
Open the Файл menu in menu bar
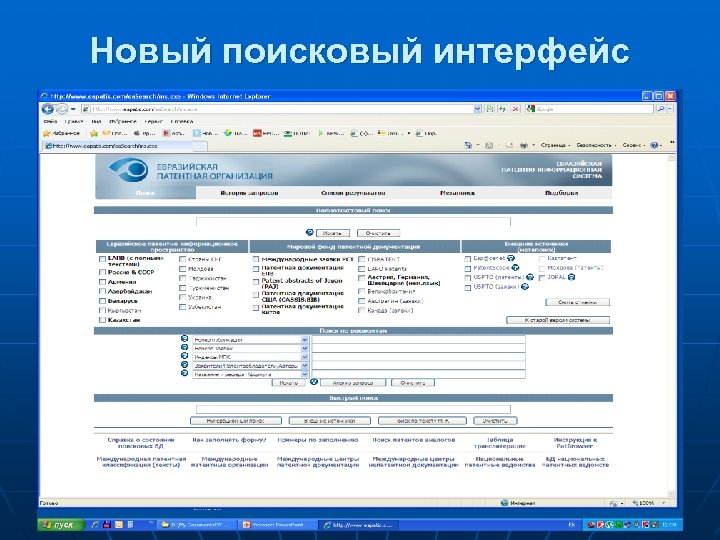(50, 121)
